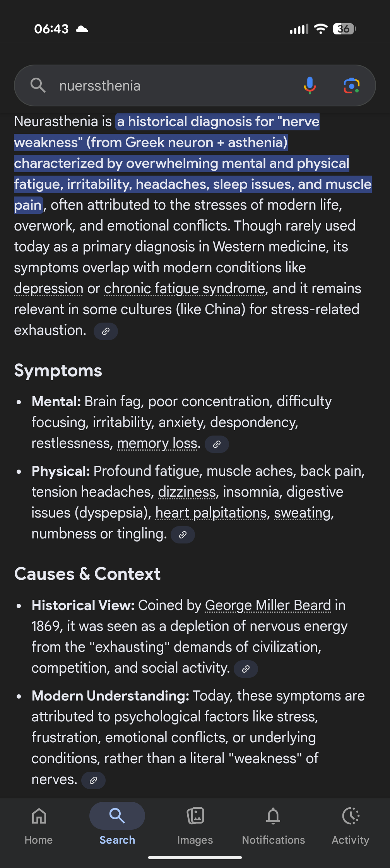This screenshot has width=390, height=868.
Task: Open source link after social activity
Action: (x=246, y=669)
